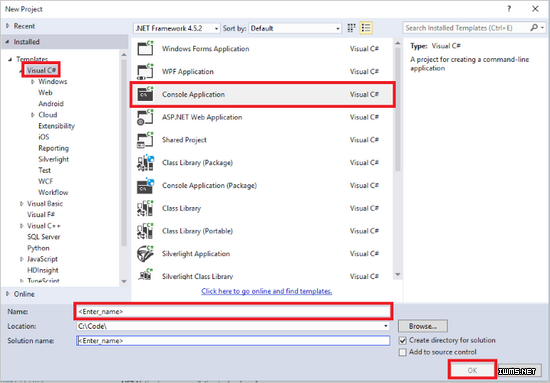Click the template tree scrollbar up arrow
550x383 pixels.
tap(124, 55)
